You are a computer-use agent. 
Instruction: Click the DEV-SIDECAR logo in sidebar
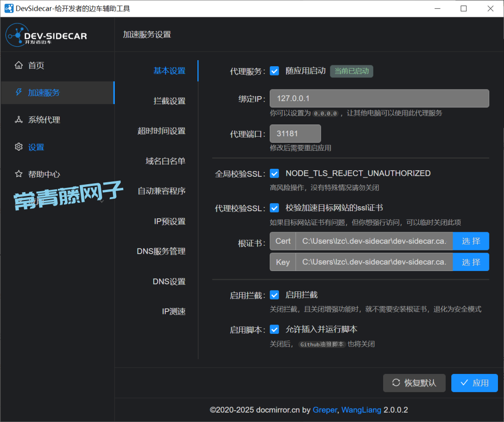coord(47,35)
